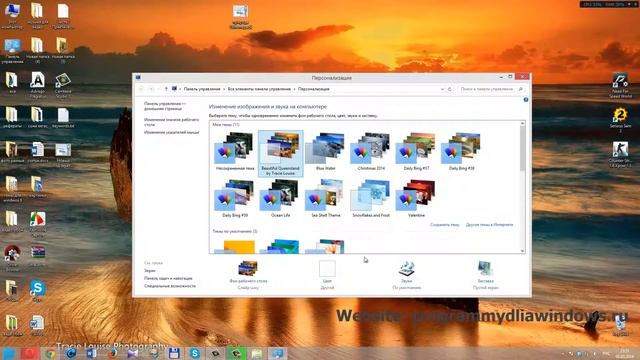Select the Snowflakes and Frost theme
This screenshot has height=360, width=640.
[371, 198]
